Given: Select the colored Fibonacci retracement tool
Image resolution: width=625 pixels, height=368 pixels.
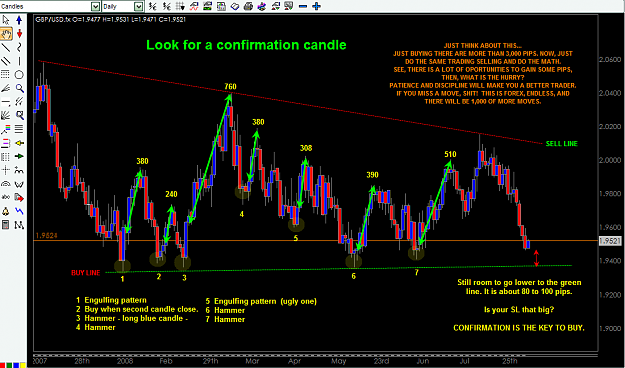Looking at the screenshot, I should click(x=6, y=129).
